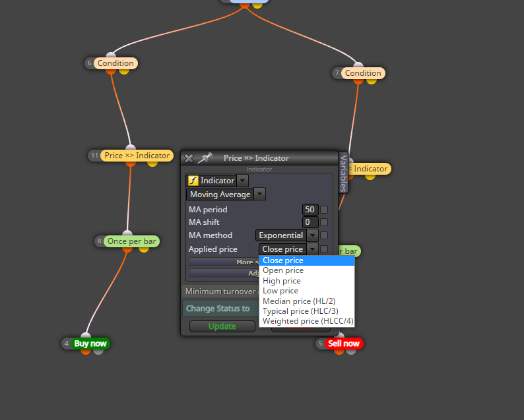Select the green Buy now block
Screen dimensions: 524x420
point(90,344)
